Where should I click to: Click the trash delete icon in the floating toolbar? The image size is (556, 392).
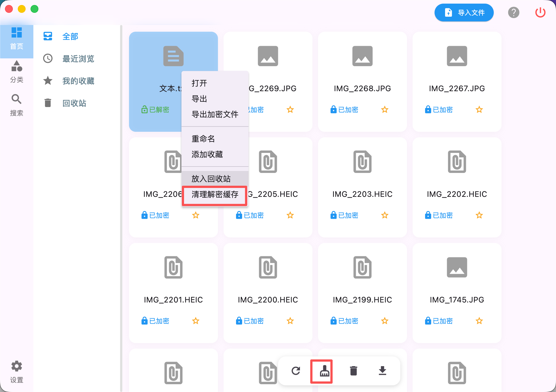click(353, 371)
